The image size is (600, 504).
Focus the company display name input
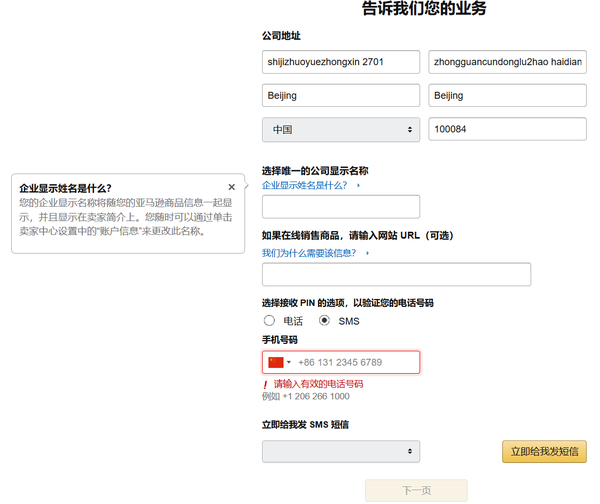tap(341, 207)
